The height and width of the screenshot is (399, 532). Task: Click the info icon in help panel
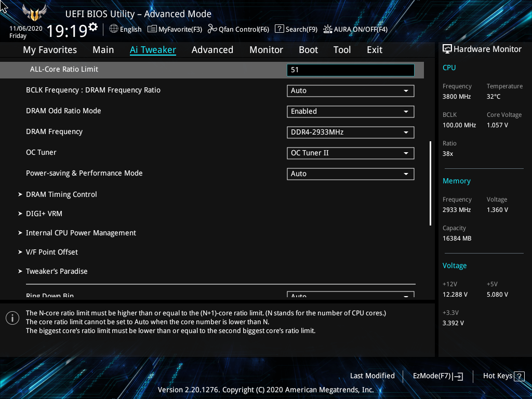(x=12, y=318)
